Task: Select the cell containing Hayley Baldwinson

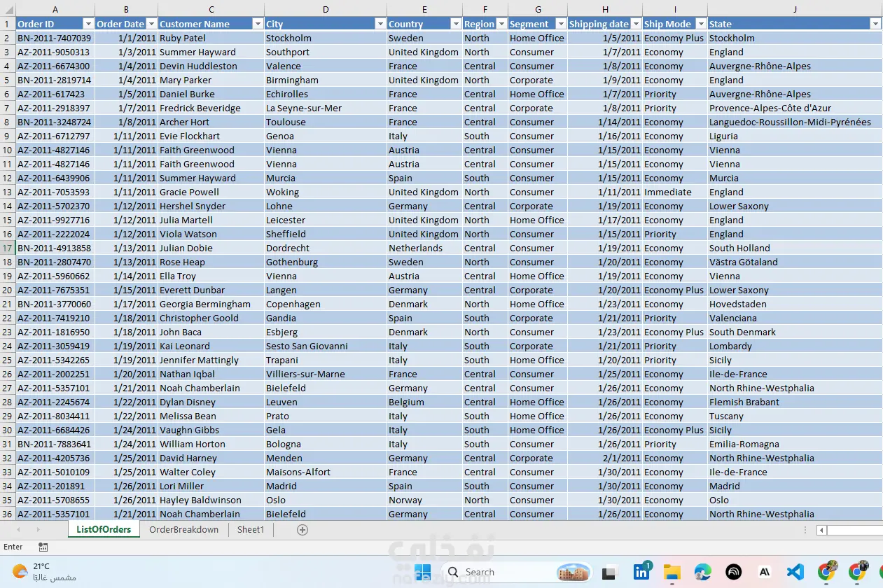Action: [211, 500]
